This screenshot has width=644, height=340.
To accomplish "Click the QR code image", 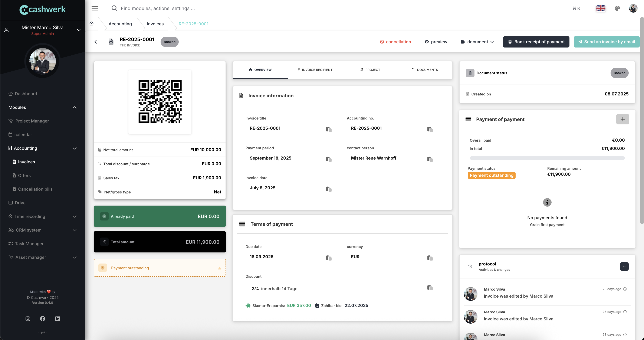I will click(160, 101).
